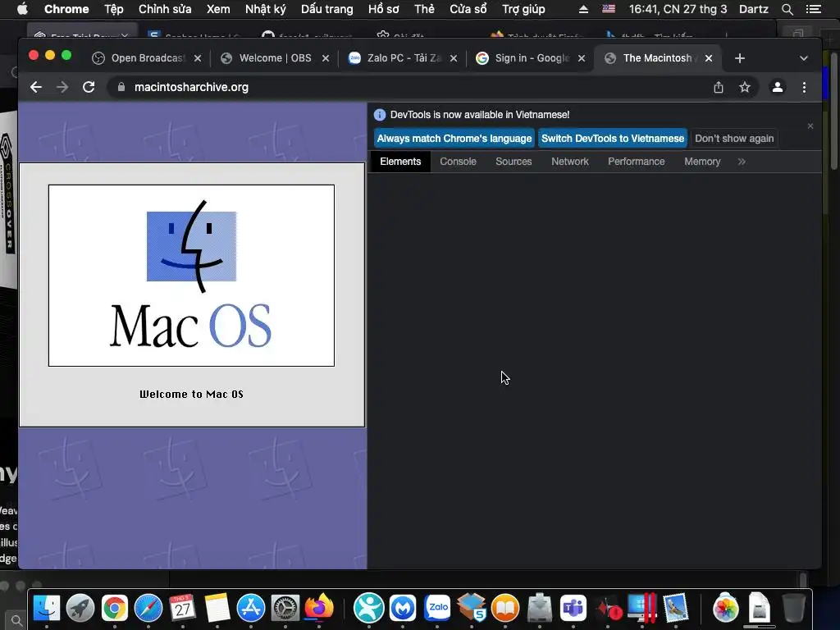Select the Elements tab in DevTools
Screen dimensions: 840x630
[400, 162]
